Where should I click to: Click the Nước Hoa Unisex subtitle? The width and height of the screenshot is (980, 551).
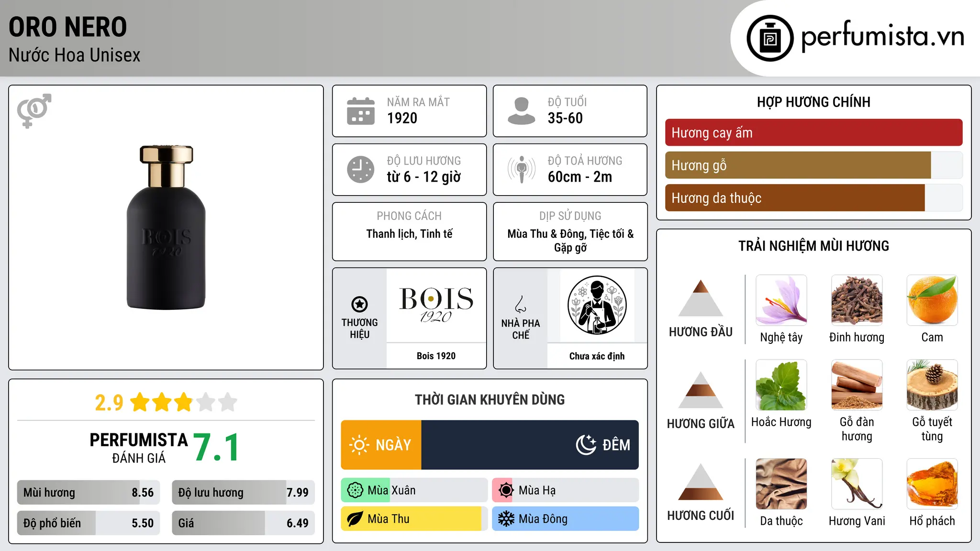(x=75, y=55)
